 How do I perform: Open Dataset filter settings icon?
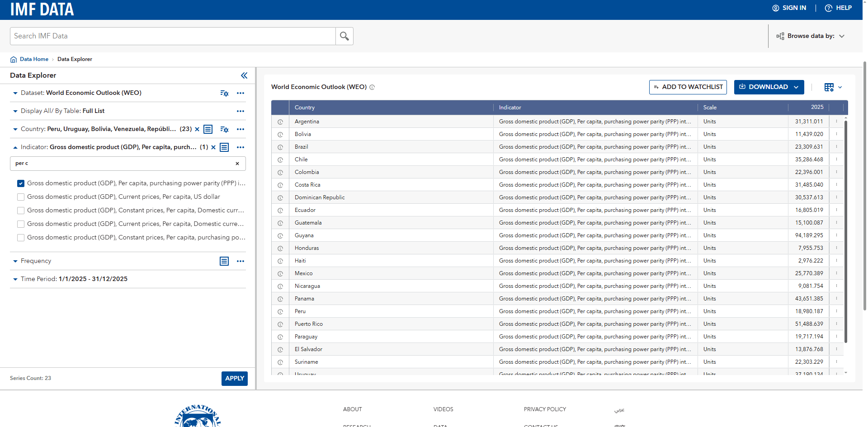224,93
